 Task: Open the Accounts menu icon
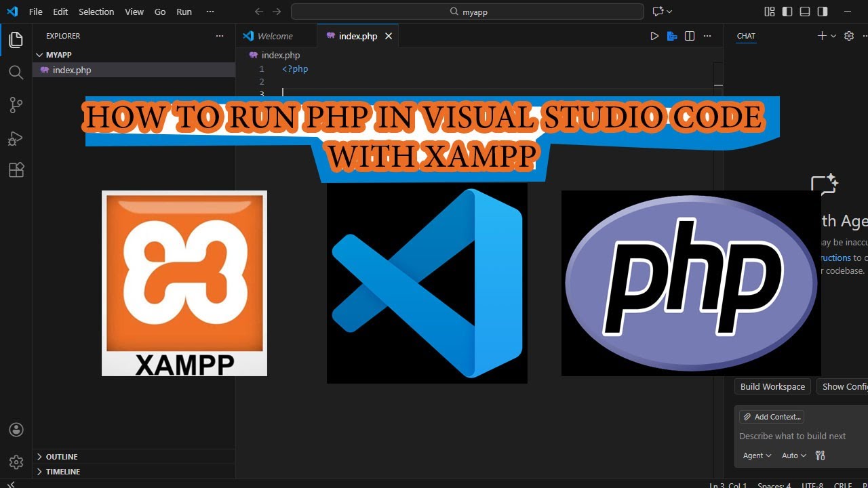pyautogui.click(x=16, y=430)
